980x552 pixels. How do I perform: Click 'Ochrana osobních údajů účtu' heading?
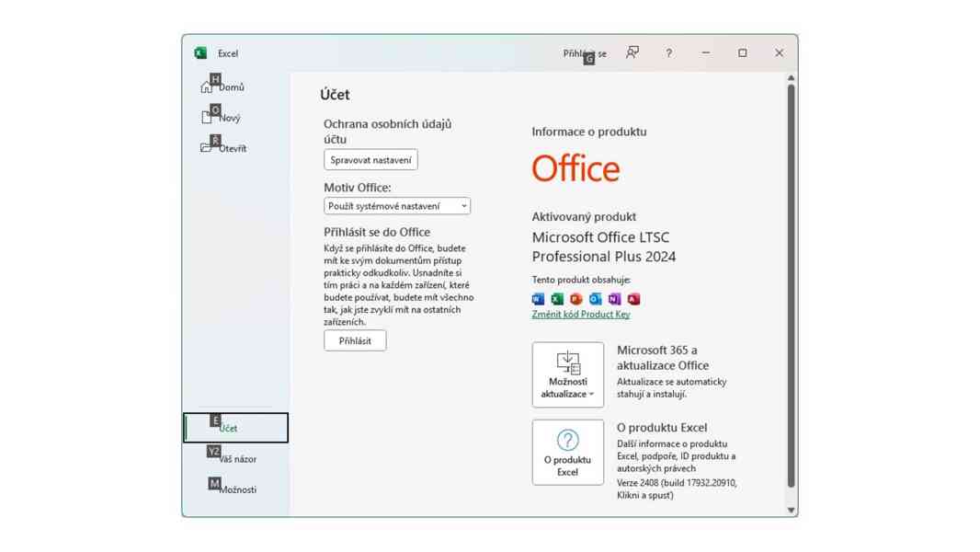tap(388, 132)
